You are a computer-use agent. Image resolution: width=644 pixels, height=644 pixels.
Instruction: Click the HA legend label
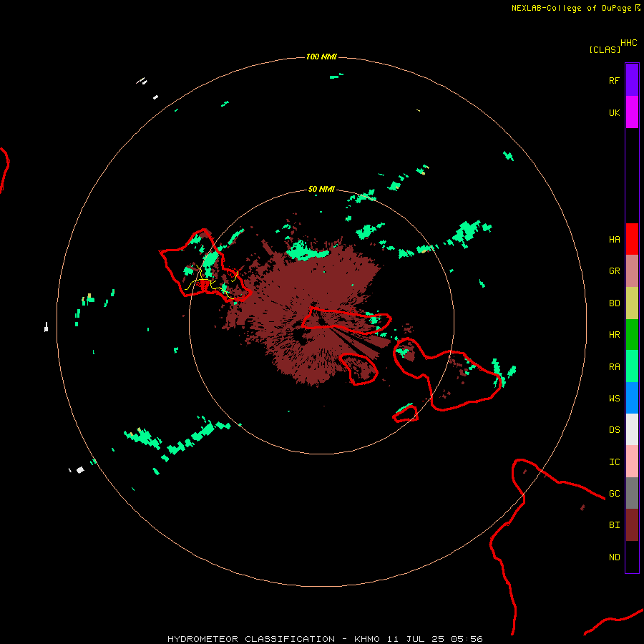(614, 240)
